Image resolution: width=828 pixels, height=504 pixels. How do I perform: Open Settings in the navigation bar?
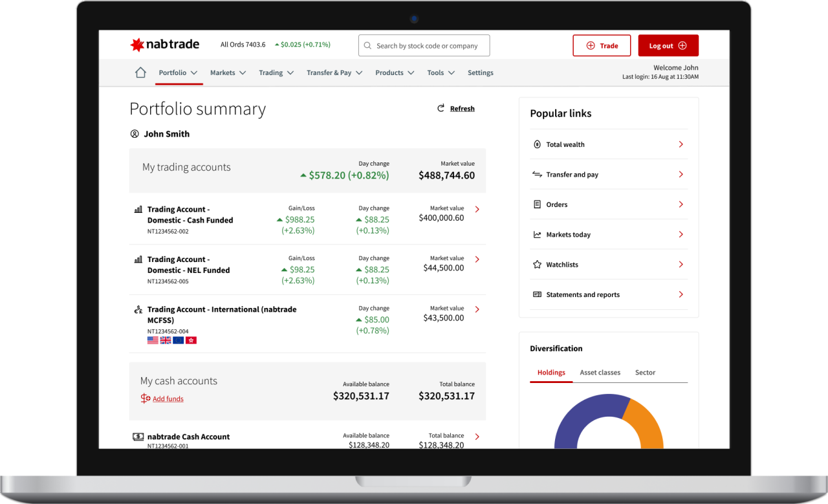coord(480,73)
